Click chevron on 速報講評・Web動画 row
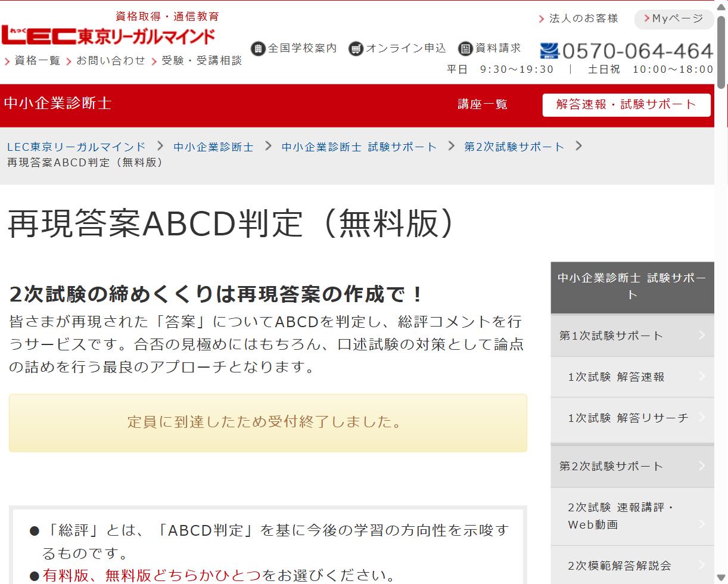This screenshot has width=728, height=584. 702,524
